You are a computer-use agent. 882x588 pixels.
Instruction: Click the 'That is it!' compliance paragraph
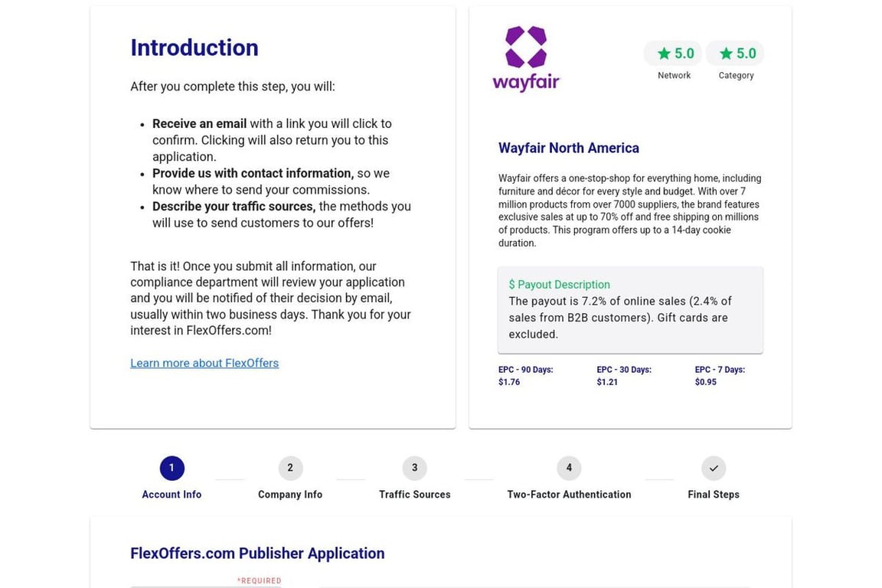tap(270, 299)
